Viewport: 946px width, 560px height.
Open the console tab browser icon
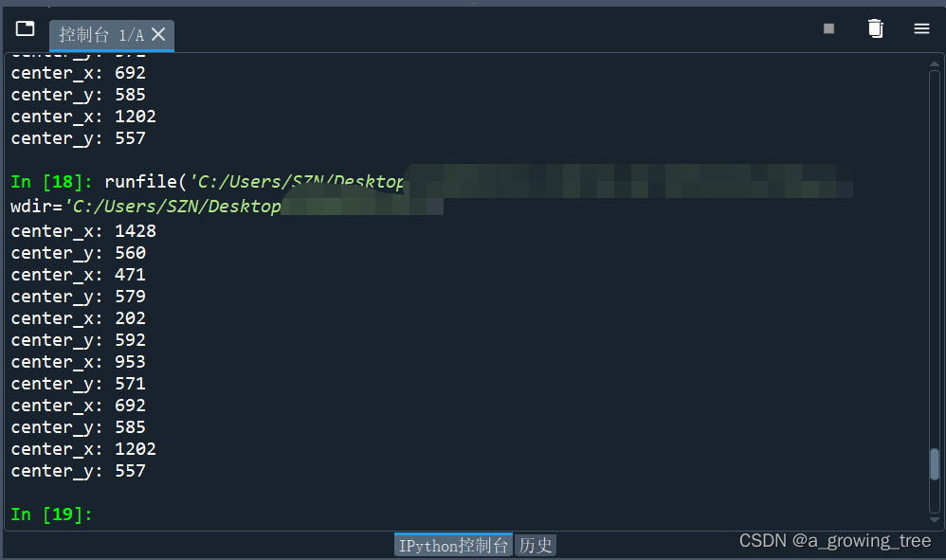pyautogui.click(x=25, y=28)
